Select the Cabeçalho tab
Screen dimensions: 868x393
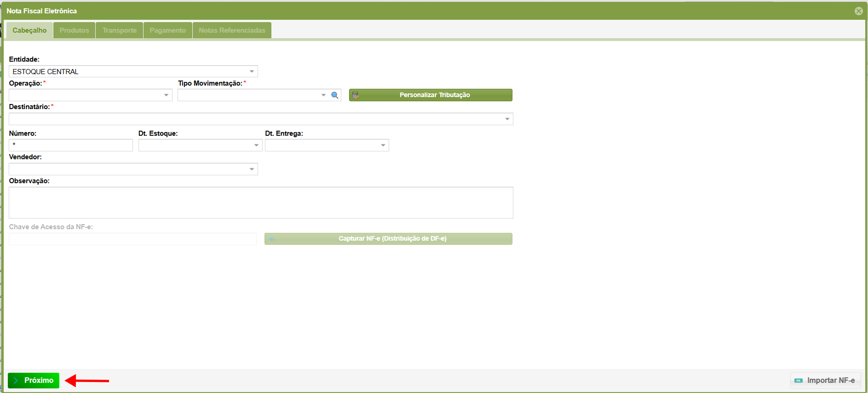point(29,30)
